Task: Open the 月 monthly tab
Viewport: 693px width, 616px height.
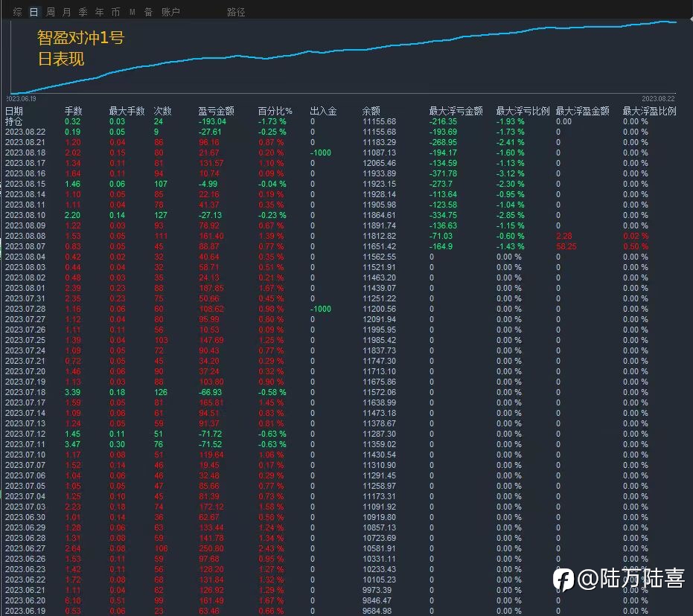Action: pos(67,12)
